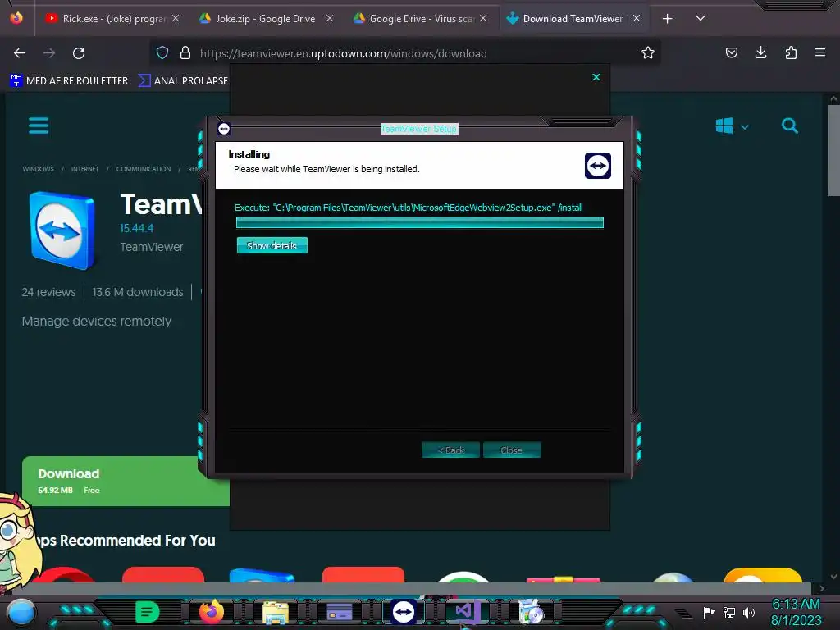Click Show details in TeamViewer Setup
Screen dimensions: 840x630
pyautogui.click(x=272, y=245)
